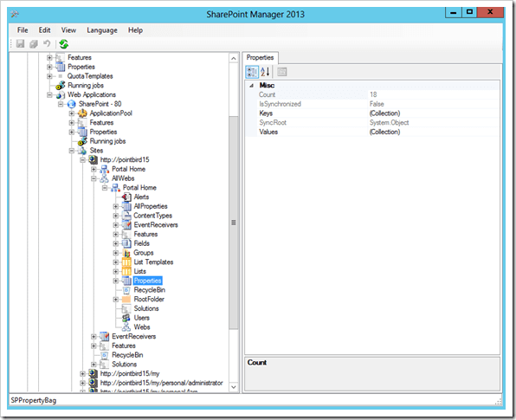This screenshot has width=516, height=420.
Task: Collapse the SharePoint - 80 node
Action: click(x=61, y=104)
